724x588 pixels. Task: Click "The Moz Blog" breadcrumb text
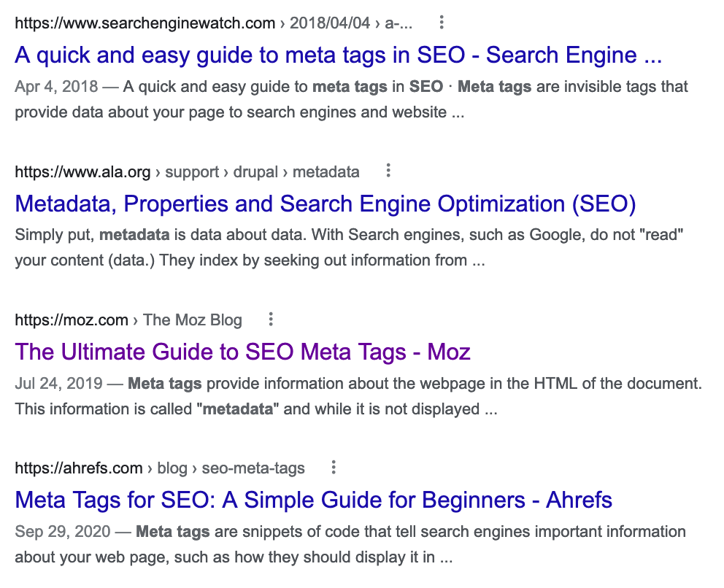click(193, 320)
